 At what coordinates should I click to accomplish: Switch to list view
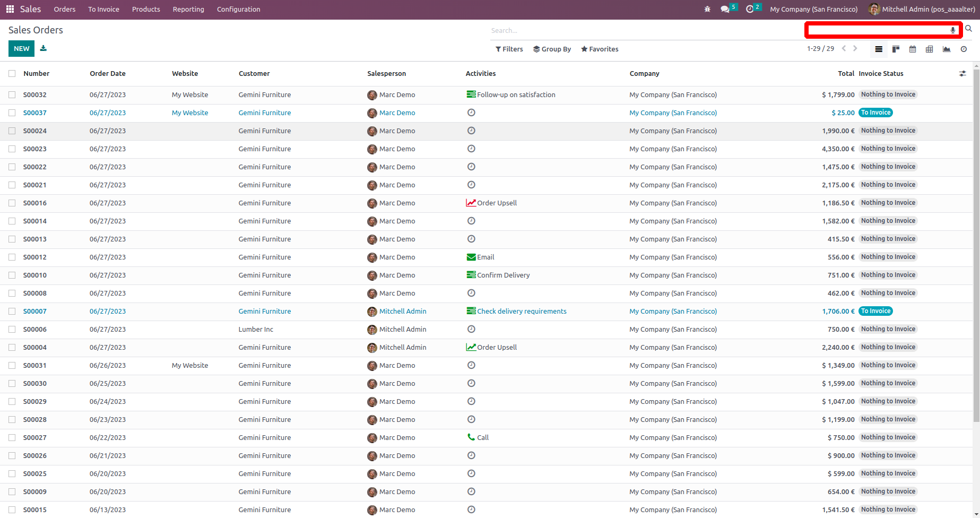click(879, 49)
